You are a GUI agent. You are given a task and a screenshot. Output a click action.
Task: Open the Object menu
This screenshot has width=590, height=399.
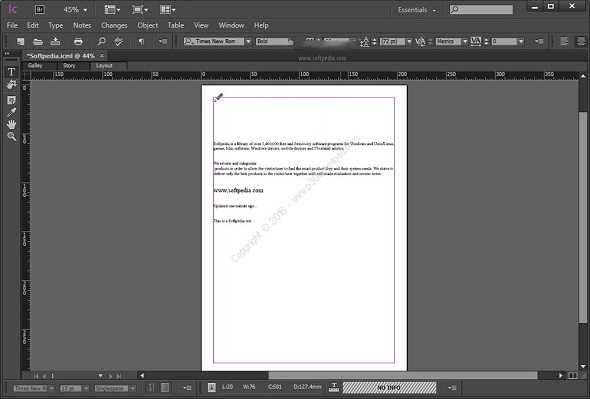[x=148, y=25]
